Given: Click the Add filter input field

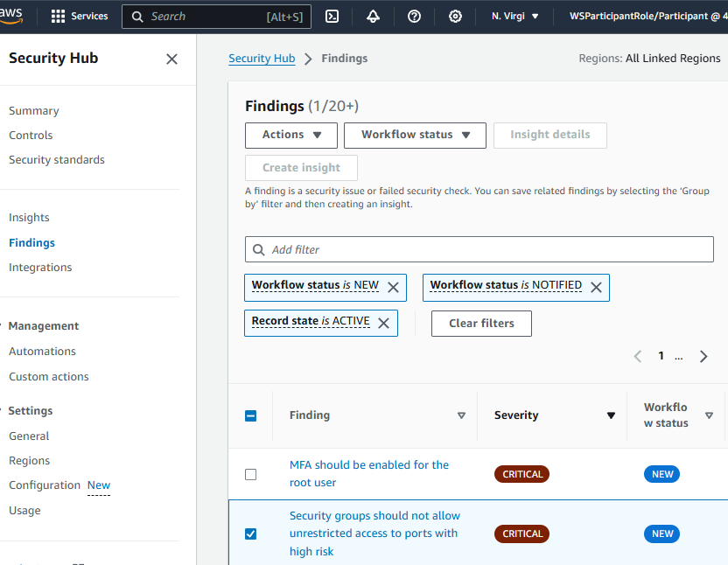Looking at the screenshot, I should tap(479, 249).
